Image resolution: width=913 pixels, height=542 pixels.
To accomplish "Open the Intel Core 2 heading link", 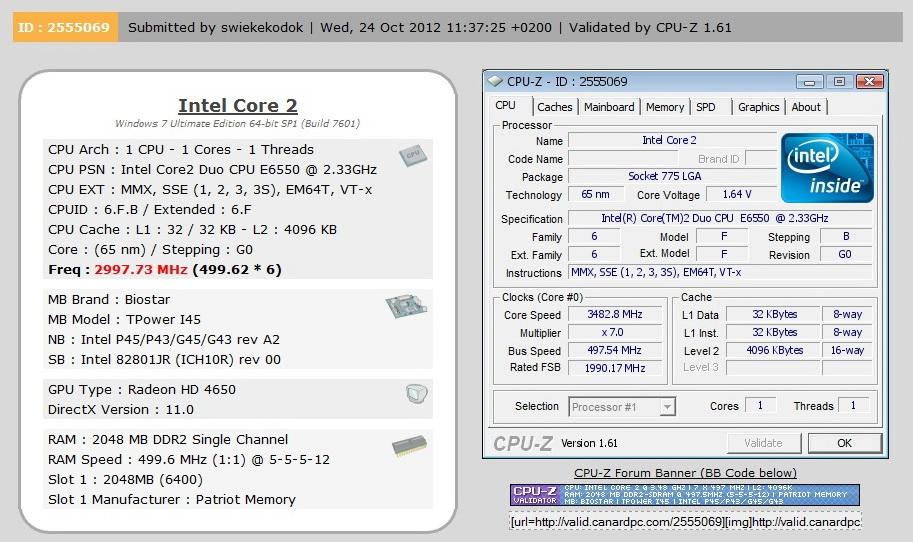I will click(238, 105).
